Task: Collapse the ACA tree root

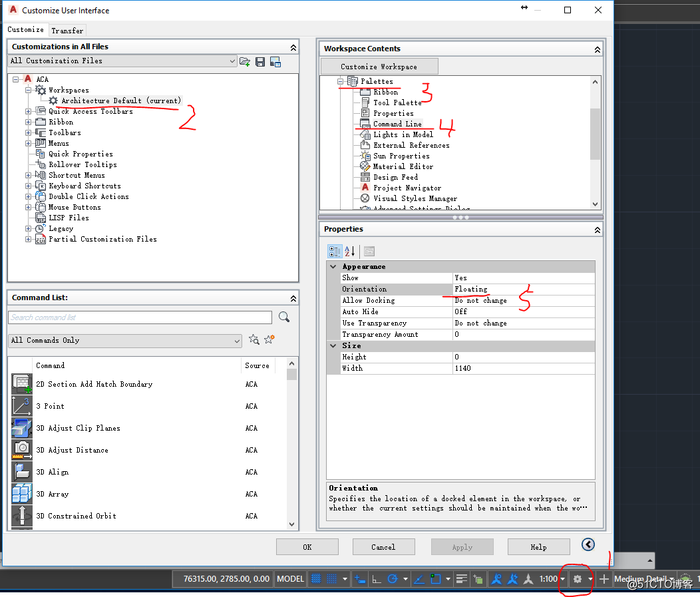Action: [x=15, y=79]
